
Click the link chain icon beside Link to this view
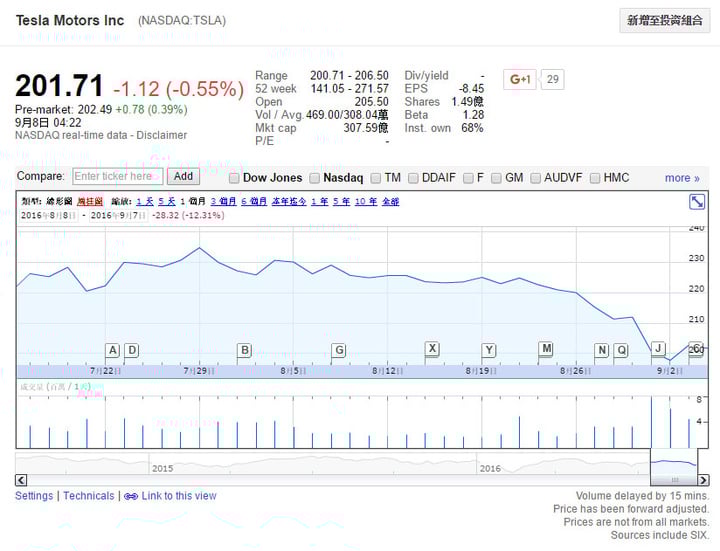(x=131, y=496)
